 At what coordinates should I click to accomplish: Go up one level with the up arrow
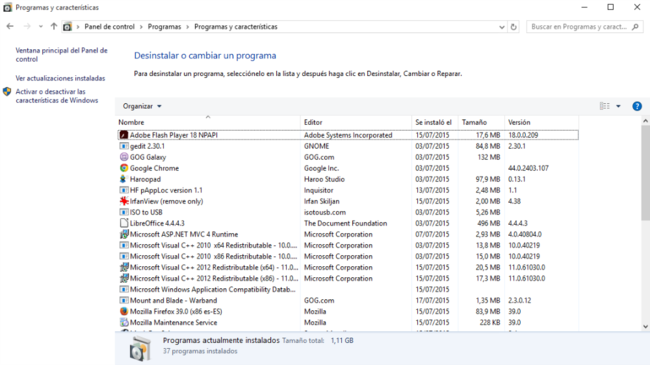(53, 27)
